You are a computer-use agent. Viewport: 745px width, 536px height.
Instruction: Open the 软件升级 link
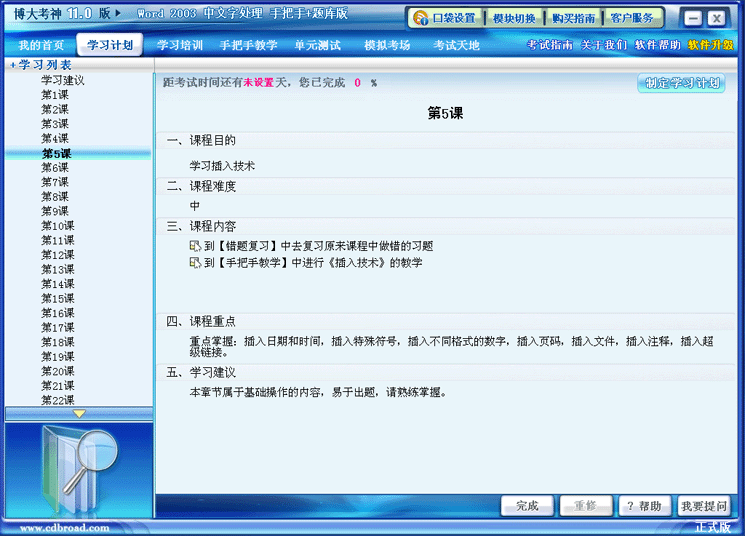click(x=710, y=45)
